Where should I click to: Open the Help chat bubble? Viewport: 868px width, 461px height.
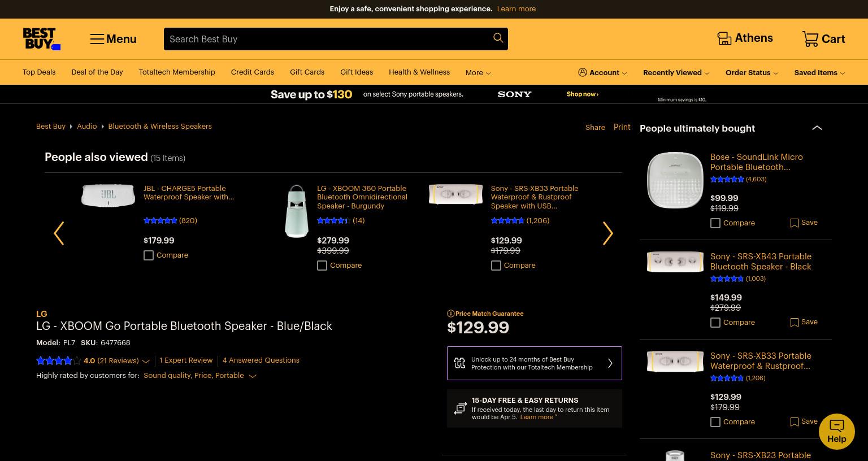coord(836,432)
